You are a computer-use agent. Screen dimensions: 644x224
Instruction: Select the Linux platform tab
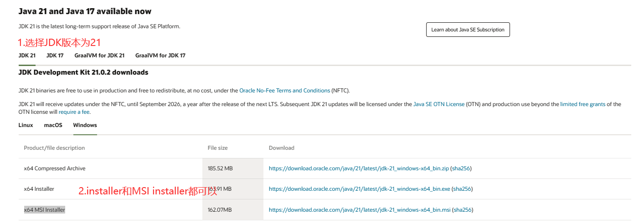26,125
